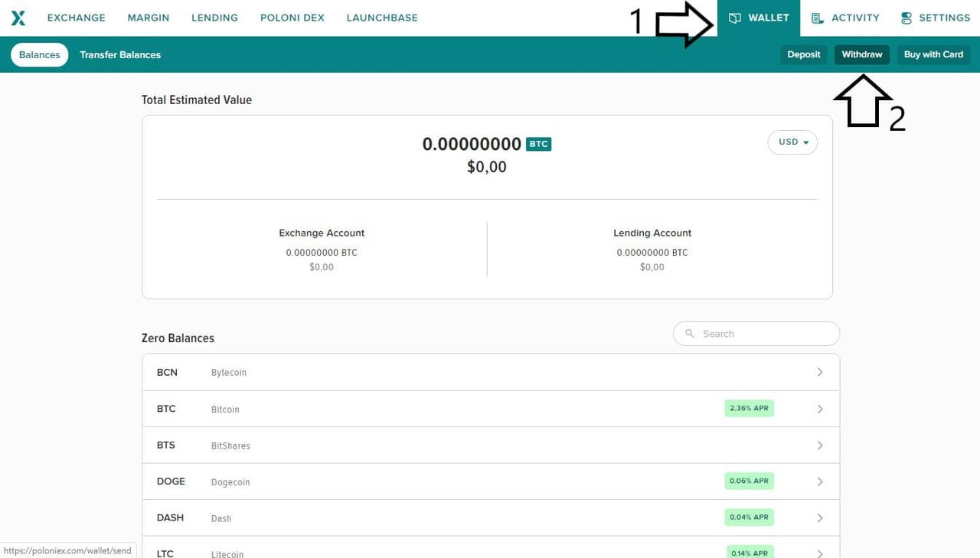This screenshot has width=980, height=558.
Task: Focus the balances Search field
Action: point(756,334)
